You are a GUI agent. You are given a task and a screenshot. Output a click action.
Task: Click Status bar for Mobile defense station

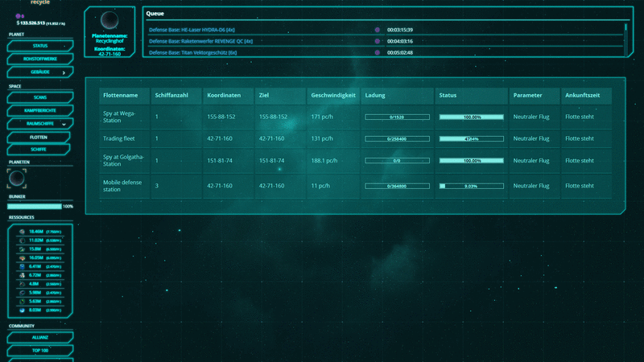[x=472, y=186]
